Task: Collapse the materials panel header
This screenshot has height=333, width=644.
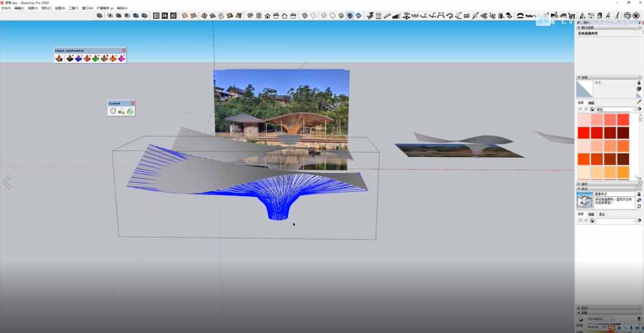Action: (x=579, y=78)
